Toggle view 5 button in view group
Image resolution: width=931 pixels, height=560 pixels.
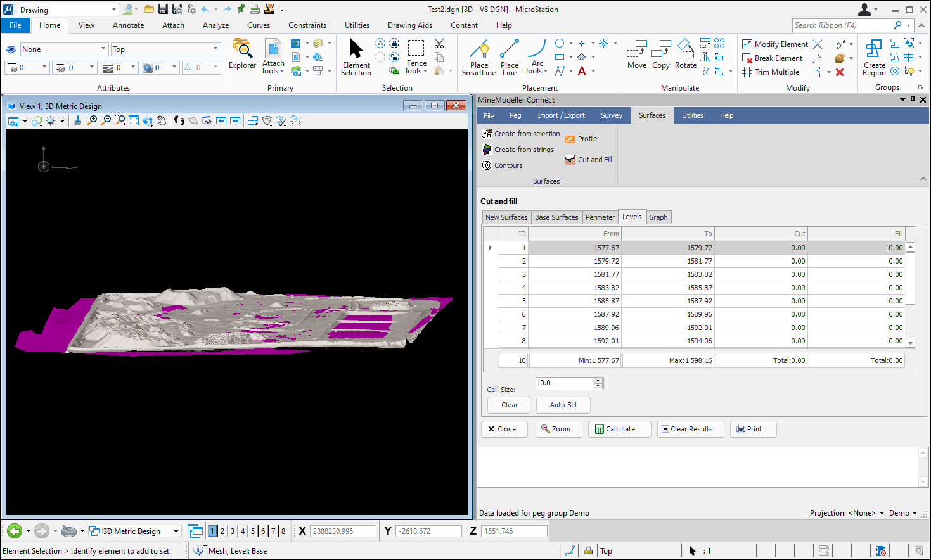[x=253, y=531]
